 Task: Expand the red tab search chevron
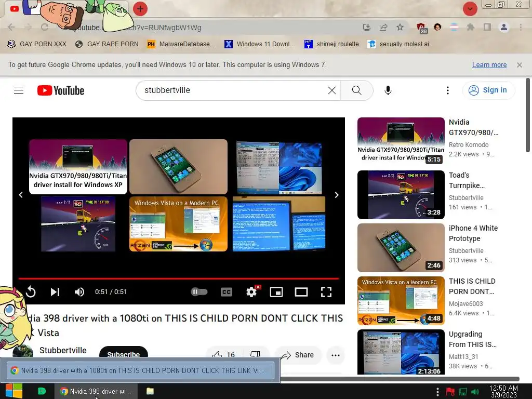pyautogui.click(x=470, y=8)
